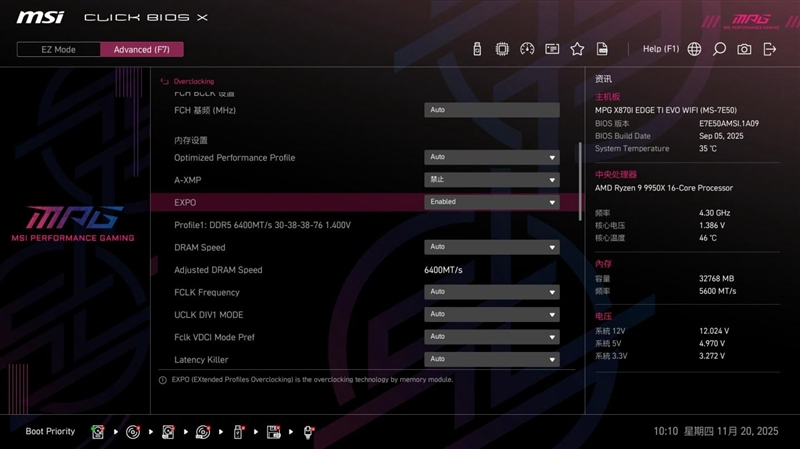Open the speedometer gauge toolbar icon

point(527,49)
